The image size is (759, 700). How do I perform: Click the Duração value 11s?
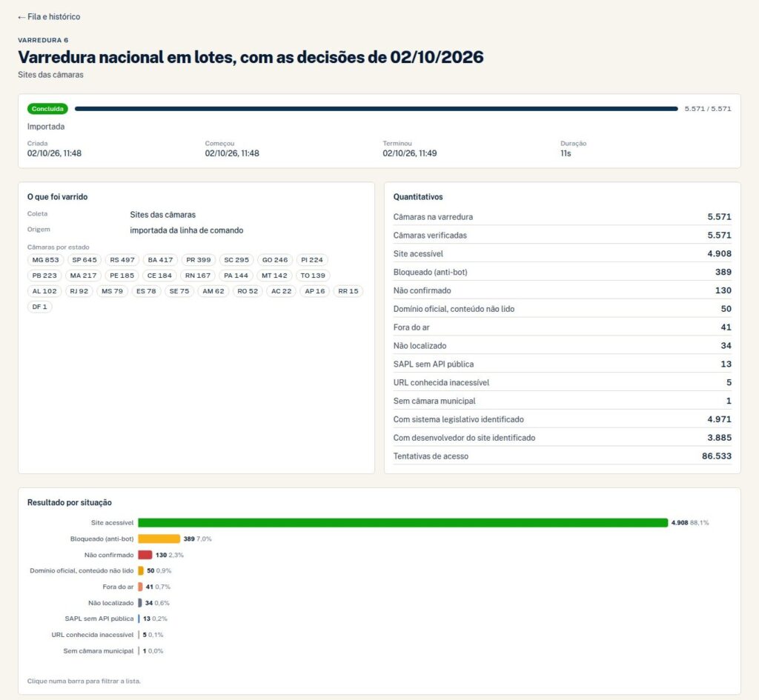click(x=566, y=153)
